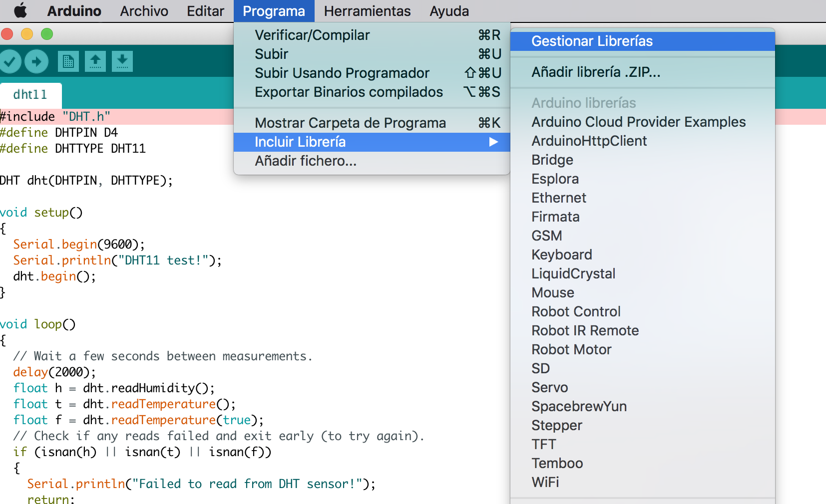Include the Robot Control library
This screenshot has height=504, width=826.
click(643, 311)
